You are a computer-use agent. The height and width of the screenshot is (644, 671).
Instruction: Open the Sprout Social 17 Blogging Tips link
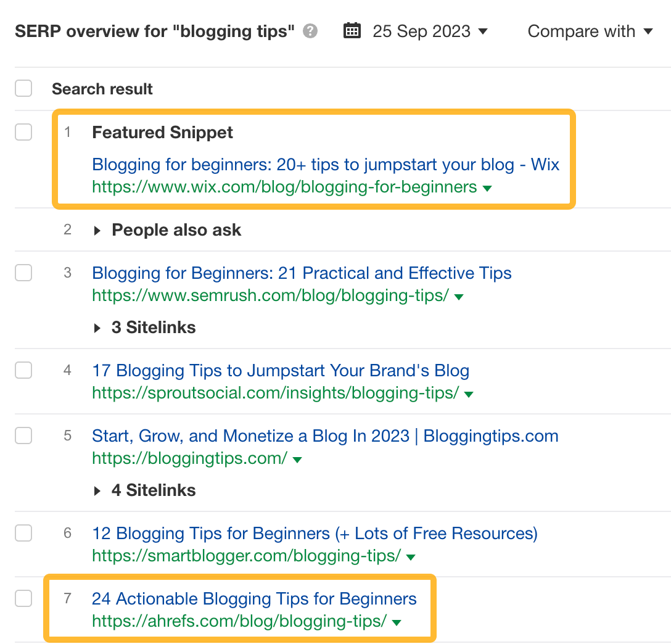point(281,370)
